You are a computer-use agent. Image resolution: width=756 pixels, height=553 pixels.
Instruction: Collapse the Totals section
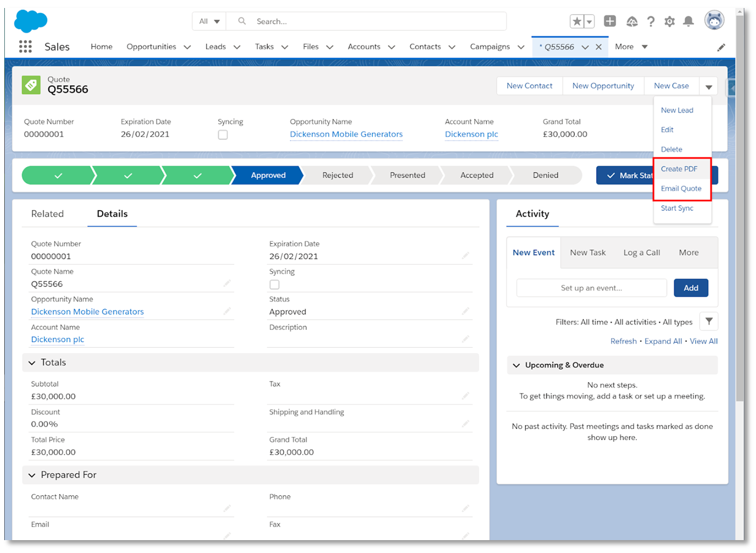(x=32, y=363)
